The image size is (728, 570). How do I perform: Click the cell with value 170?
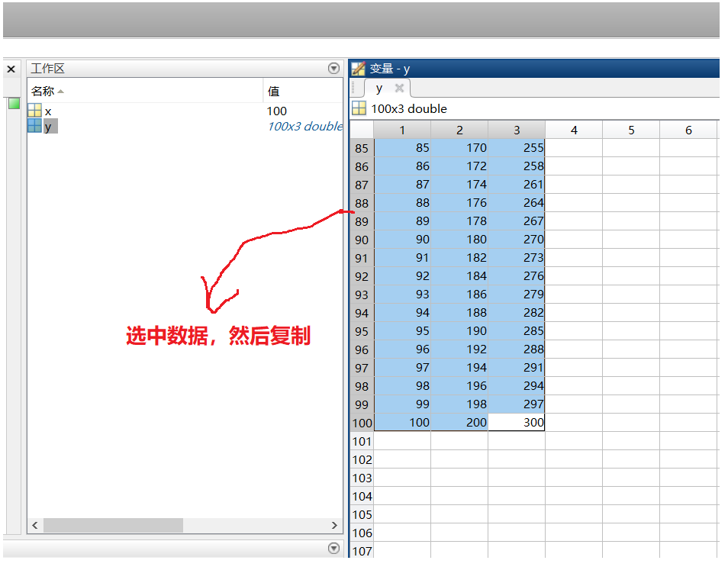pyautogui.click(x=459, y=147)
